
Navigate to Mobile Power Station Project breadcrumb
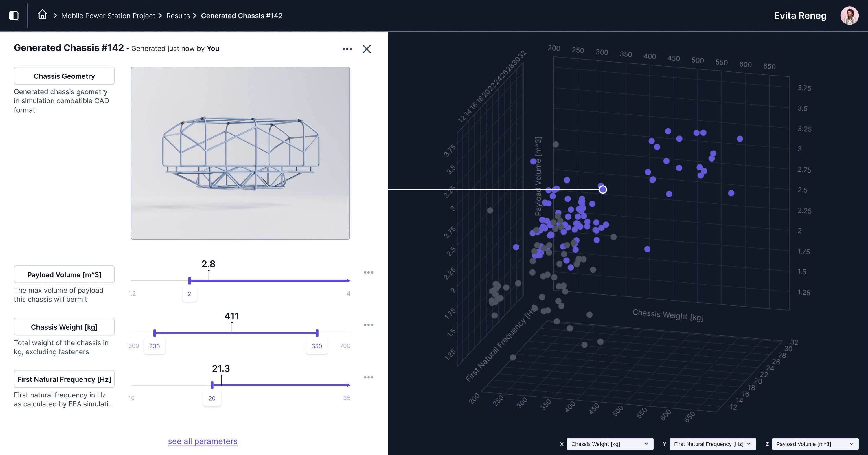tap(108, 16)
